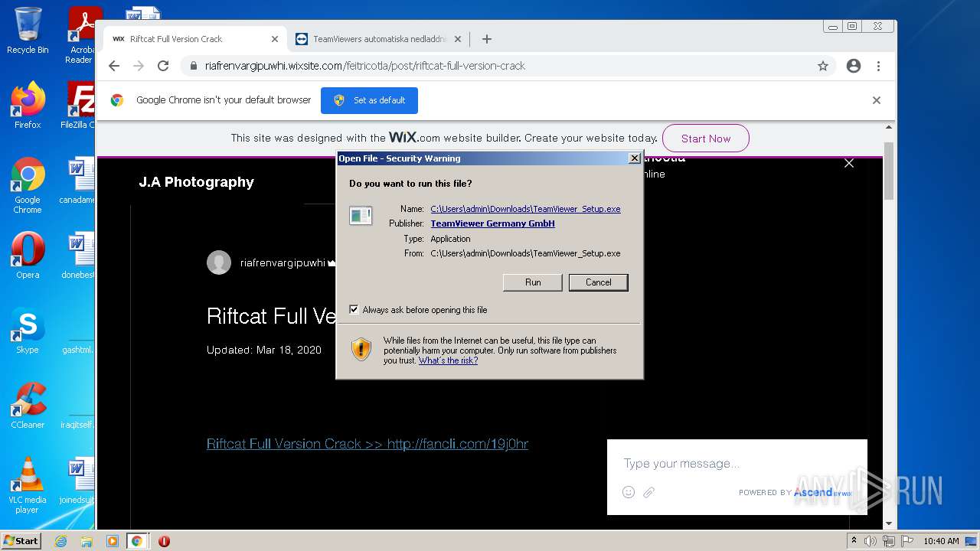Close the Wix chat header panel

coord(849,163)
